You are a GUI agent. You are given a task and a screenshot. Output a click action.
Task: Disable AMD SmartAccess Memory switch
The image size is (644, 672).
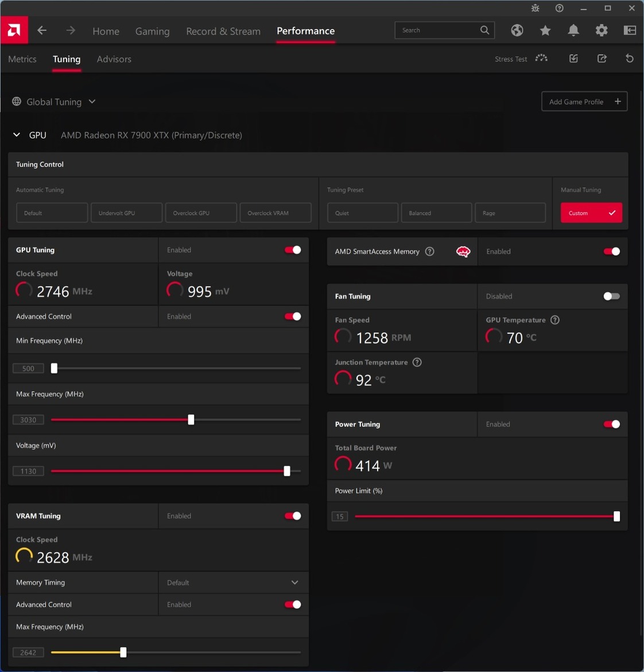(611, 252)
